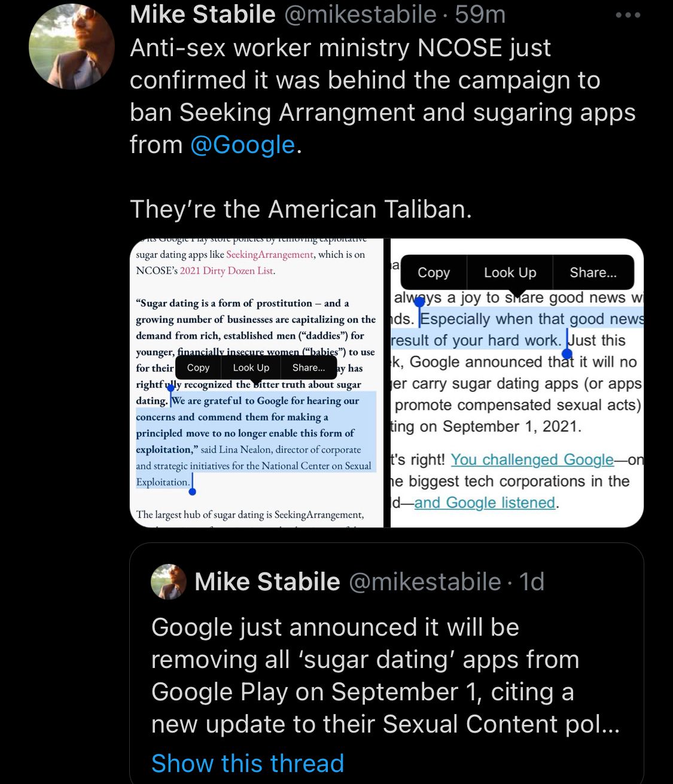This screenshot has width=673, height=784.
Task: Click the @mikestabile handle in quoted tweet
Action: coord(424,581)
